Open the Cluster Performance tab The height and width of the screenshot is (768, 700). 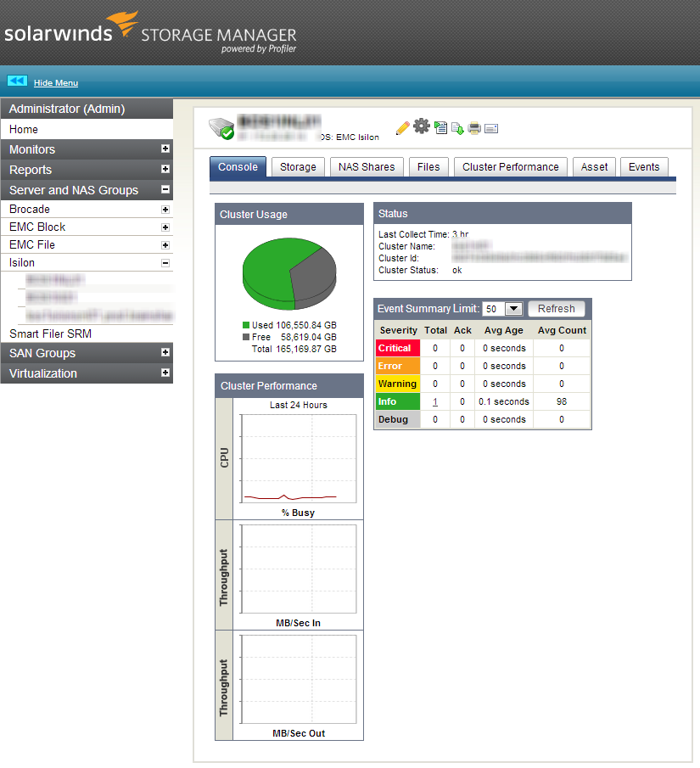pyautogui.click(x=511, y=167)
